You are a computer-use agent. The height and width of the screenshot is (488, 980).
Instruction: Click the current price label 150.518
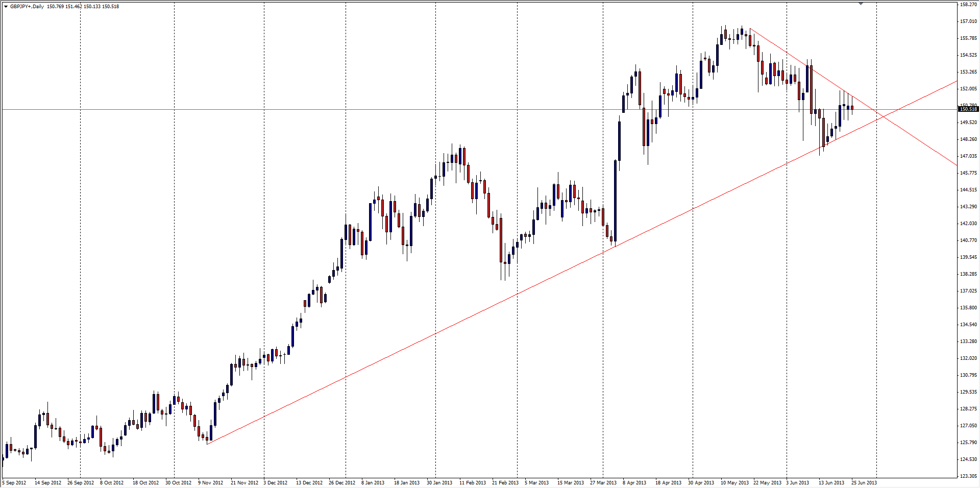[x=968, y=109]
